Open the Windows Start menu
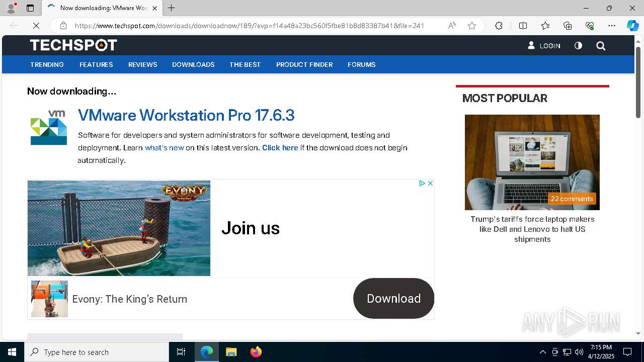This screenshot has width=644, height=362. (12, 352)
